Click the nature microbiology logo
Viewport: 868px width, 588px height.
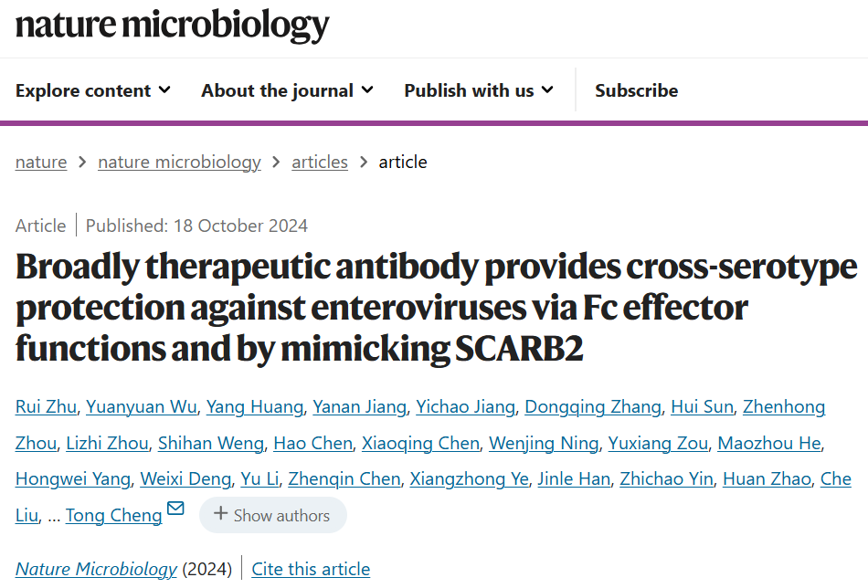tap(172, 26)
